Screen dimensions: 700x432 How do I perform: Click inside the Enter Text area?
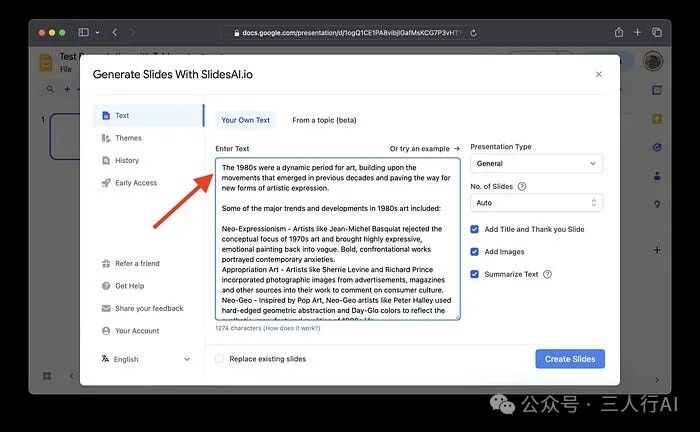pos(337,238)
